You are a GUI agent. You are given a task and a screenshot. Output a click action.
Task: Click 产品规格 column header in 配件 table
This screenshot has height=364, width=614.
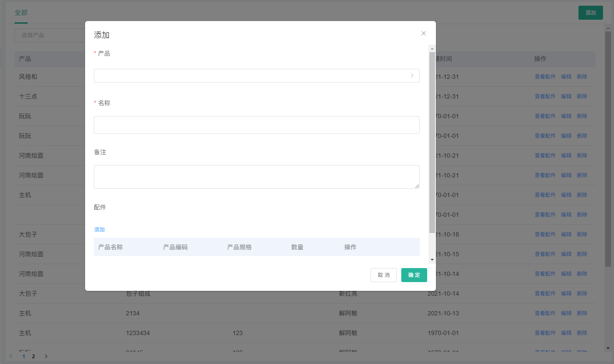click(x=239, y=247)
